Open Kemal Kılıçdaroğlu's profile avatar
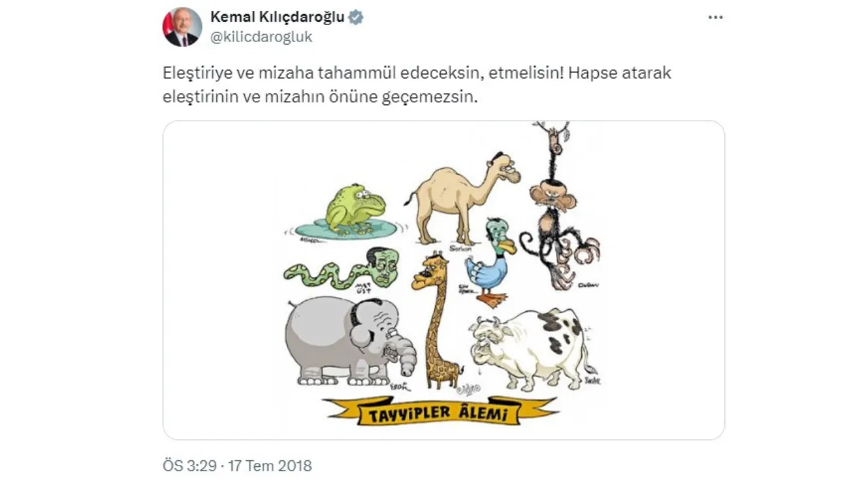868x488 pixels. click(182, 27)
